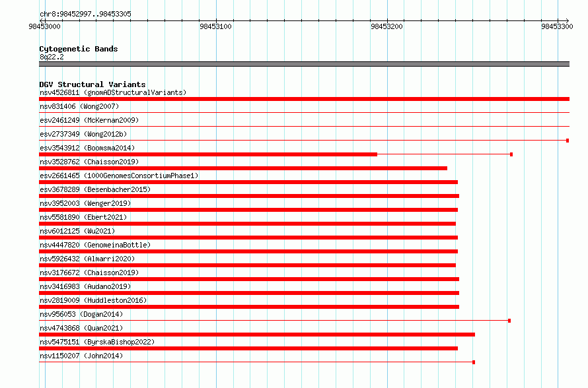The width and height of the screenshot is (588, 388).
Task: Open variant nsv3528762 (Chaisson2019)
Action: point(89,162)
